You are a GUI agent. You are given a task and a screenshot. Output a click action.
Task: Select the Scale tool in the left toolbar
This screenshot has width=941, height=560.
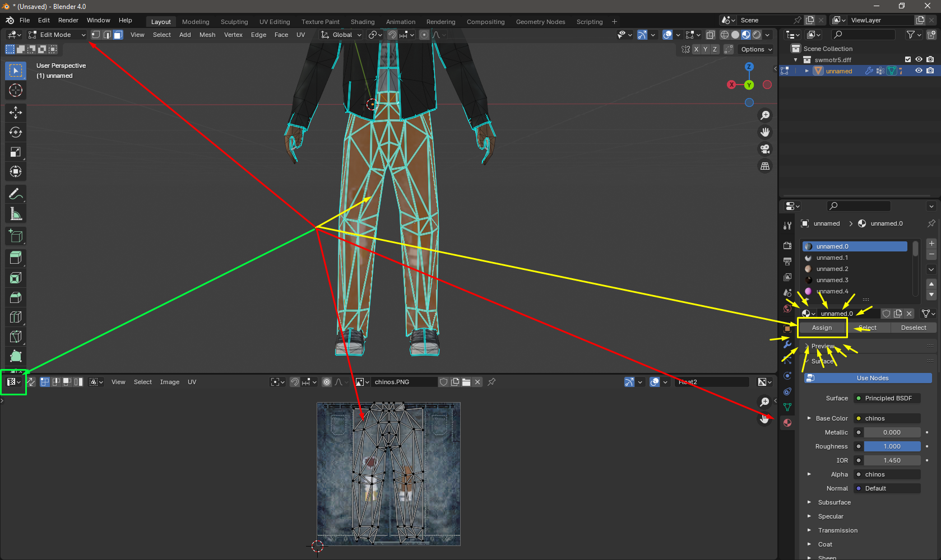pos(16,152)
